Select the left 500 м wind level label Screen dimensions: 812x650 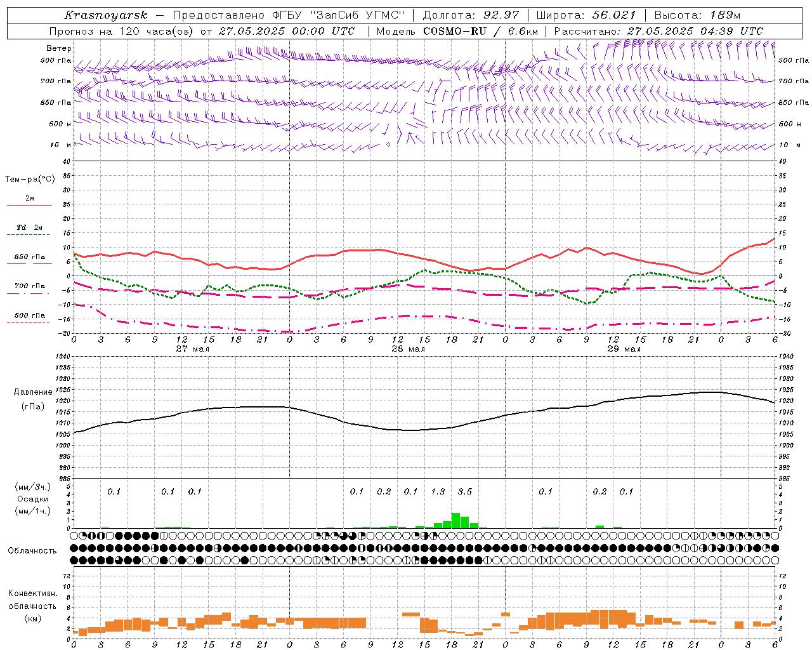(61, 124)
